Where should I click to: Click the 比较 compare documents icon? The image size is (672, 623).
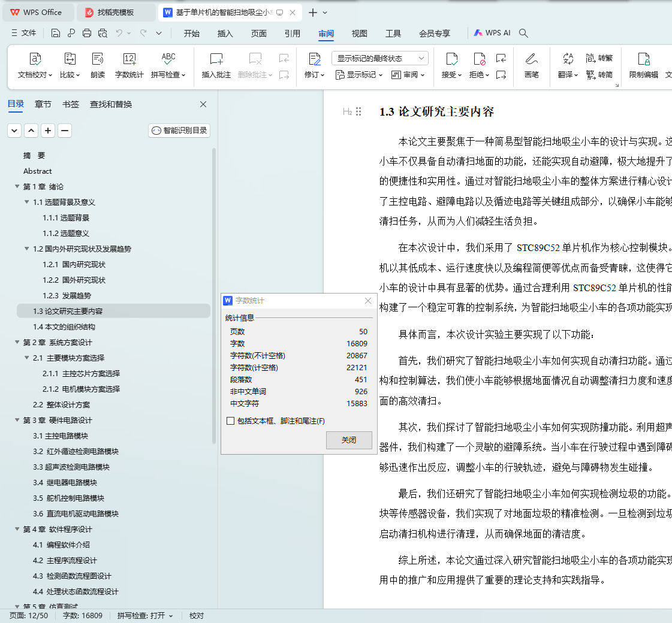click(x=70, y=59)
